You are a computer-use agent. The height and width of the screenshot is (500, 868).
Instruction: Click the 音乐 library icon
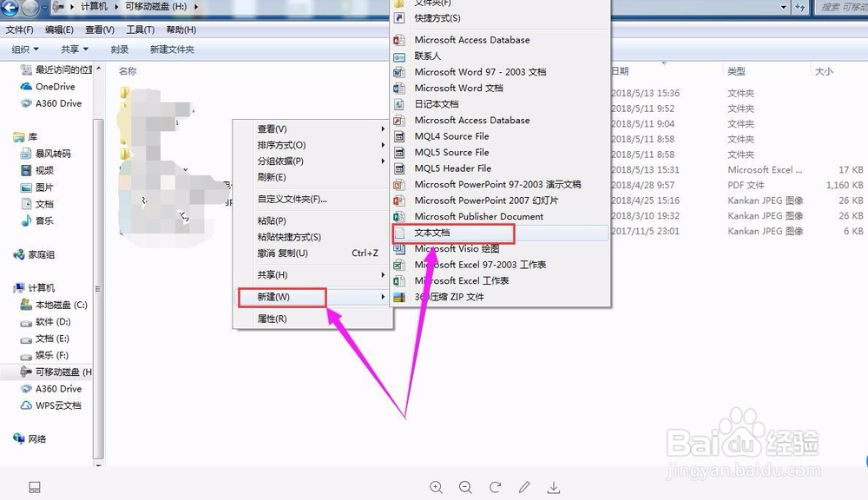pos(25,220)
